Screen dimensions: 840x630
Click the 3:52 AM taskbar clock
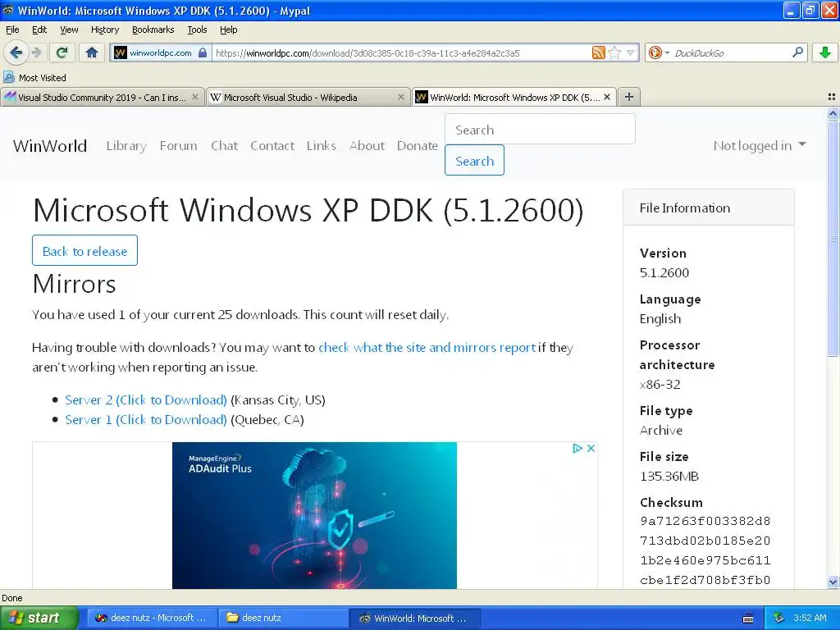(x=810, y=618)
